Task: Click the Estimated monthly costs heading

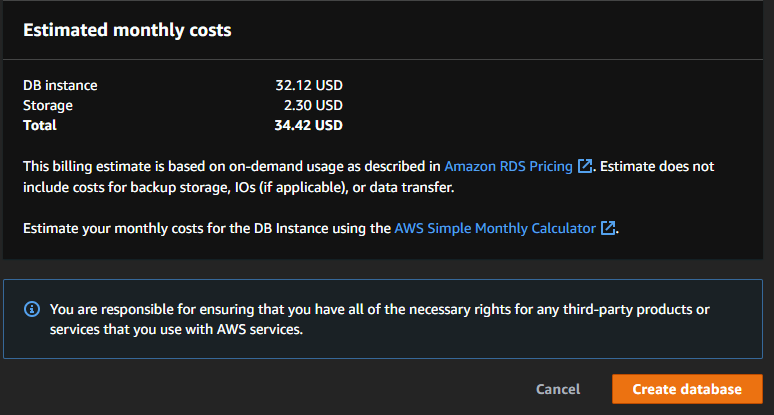Action: tap(127, 30)
